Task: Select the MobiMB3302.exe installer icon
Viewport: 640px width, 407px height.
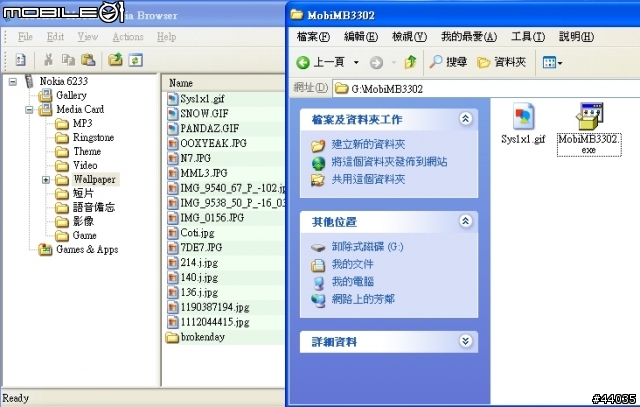Action: pos(589,116)
